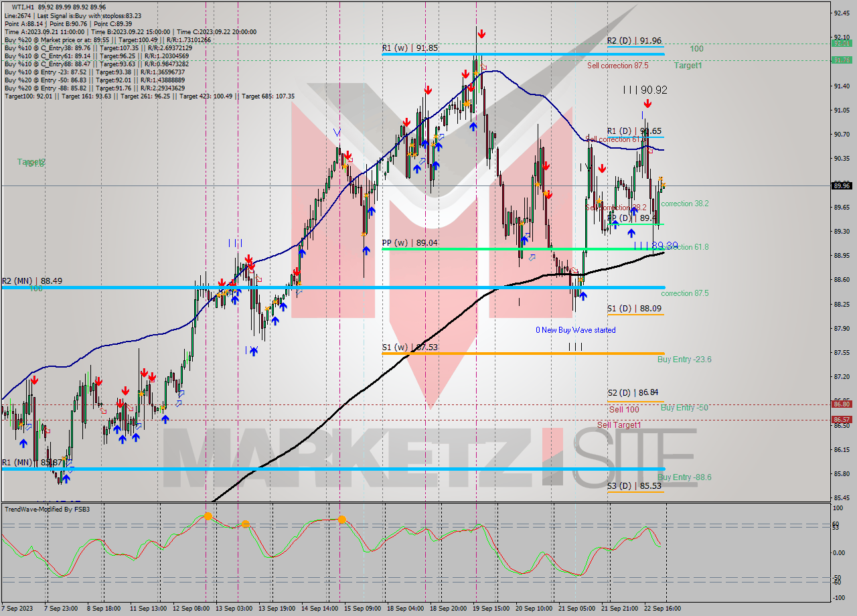The image size is (857, 616).
Task: Select the 91.05 price axis value
Action: tap(842, 110)
